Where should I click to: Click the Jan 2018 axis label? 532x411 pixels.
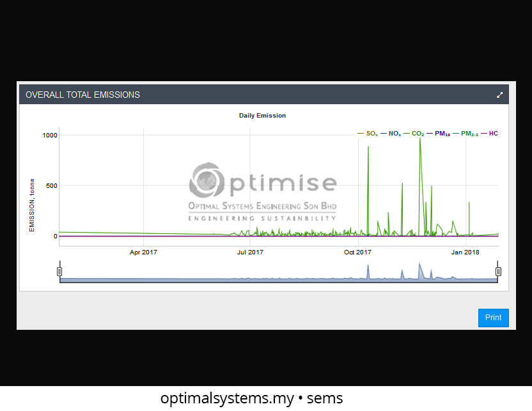465,252
